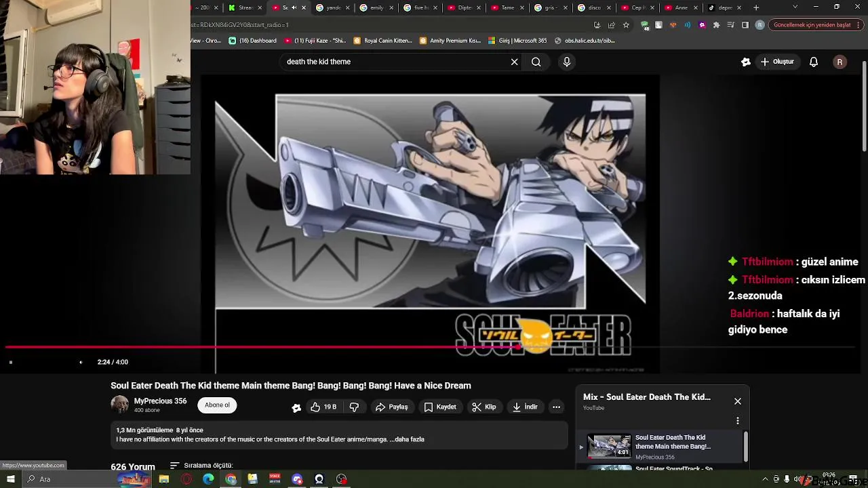Like the video with 19 B likes
Screen dimensions: 868x488
(323, 407)
